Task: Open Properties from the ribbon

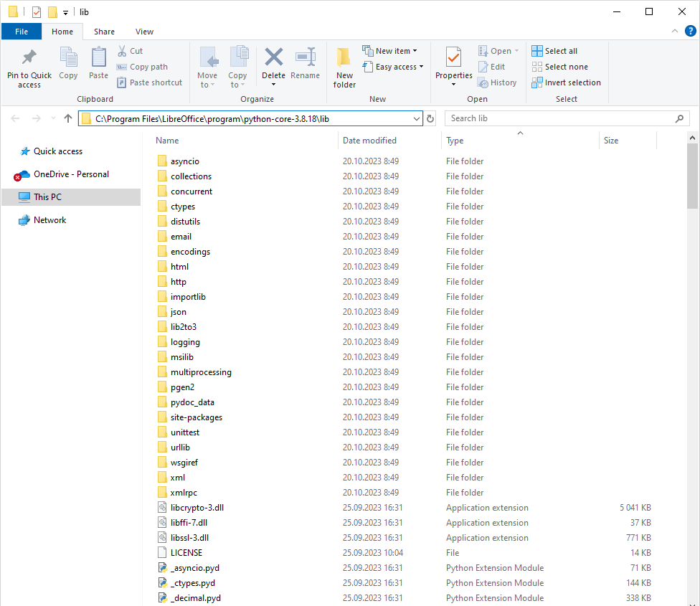Action: (453, 67)
